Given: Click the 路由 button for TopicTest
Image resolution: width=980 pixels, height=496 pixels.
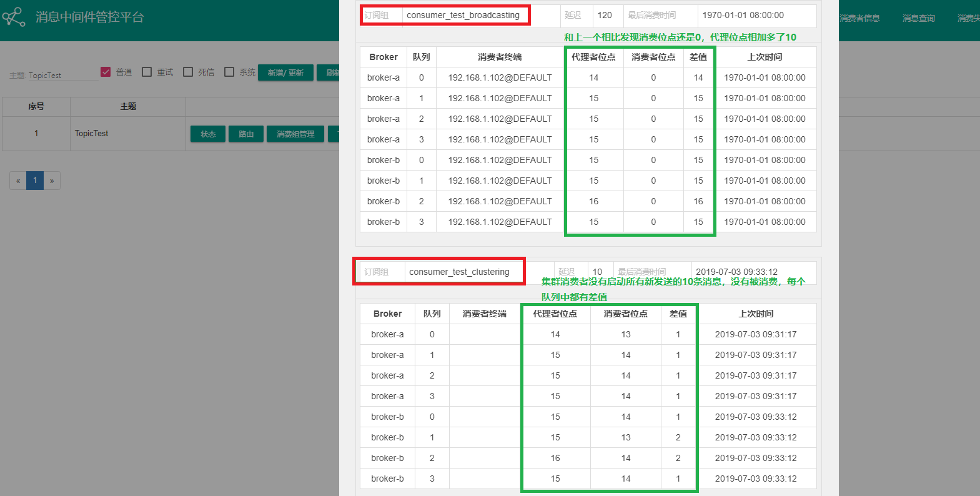Looking at the screenshot, I should click(x=246, y=134).
